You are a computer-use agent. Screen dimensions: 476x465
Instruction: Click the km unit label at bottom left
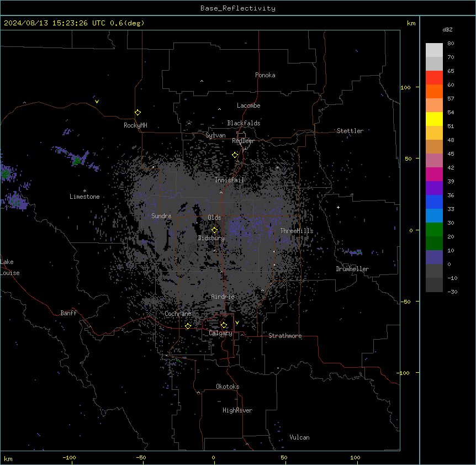[8, 459]
